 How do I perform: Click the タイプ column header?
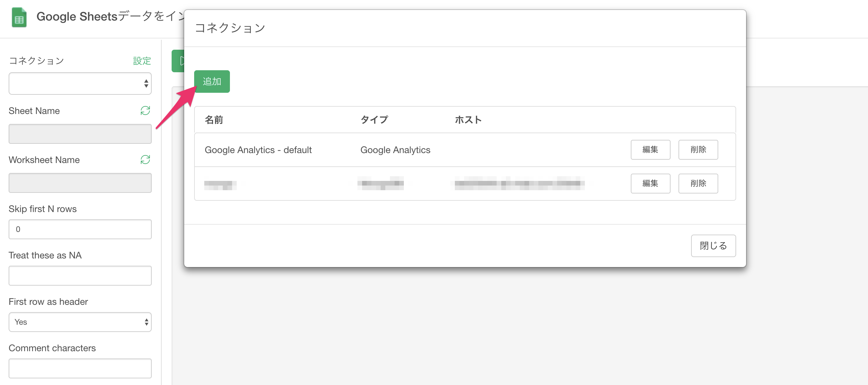pos(374,120)
